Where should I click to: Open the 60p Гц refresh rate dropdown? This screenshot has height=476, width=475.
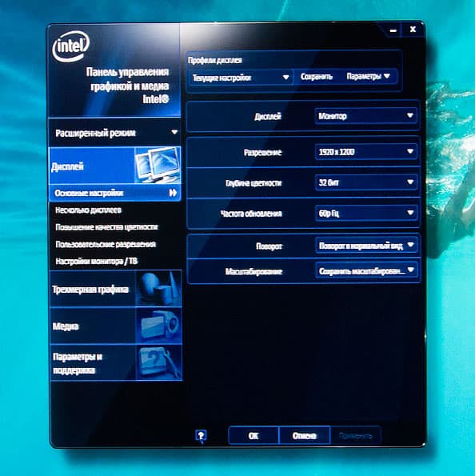pyautogui.click(x=365, y=213)
